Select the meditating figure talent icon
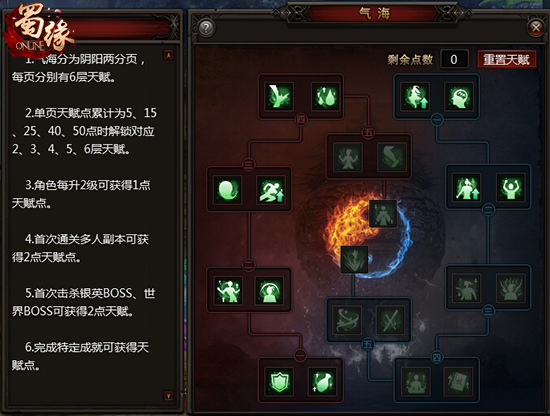 pos(416,381)
